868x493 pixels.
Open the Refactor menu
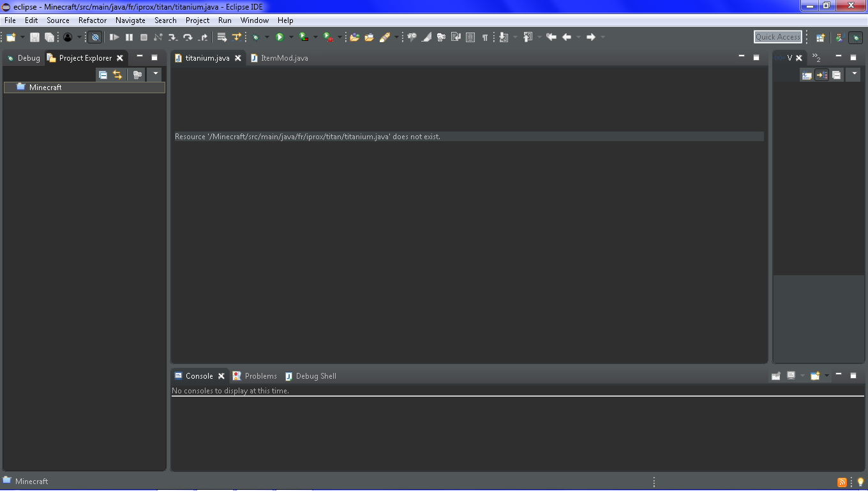93,20
